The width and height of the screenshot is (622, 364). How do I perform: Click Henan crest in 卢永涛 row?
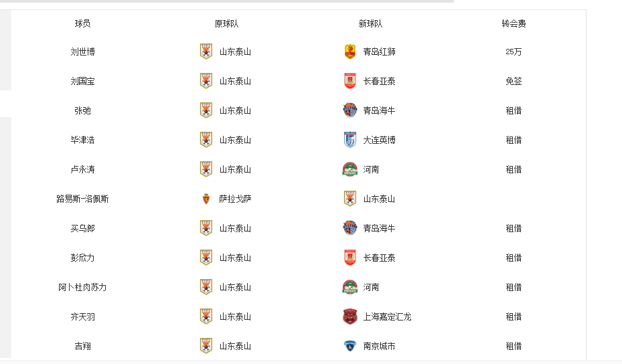[349, 169]
